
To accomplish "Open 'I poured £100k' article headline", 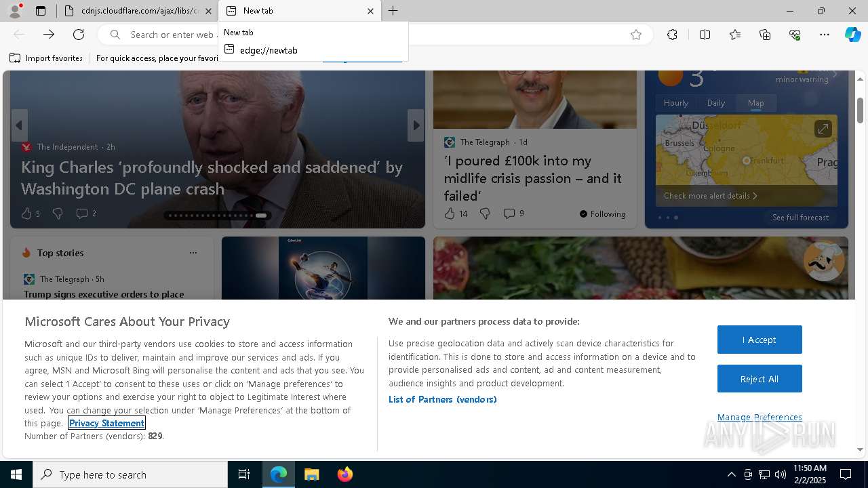I will (533, 178).
